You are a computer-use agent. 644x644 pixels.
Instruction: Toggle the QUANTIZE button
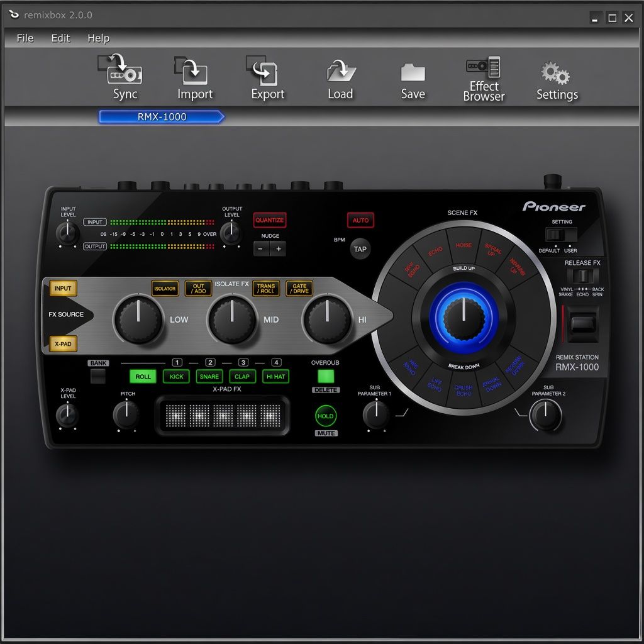pyautogui.click(x=269, y=220)
